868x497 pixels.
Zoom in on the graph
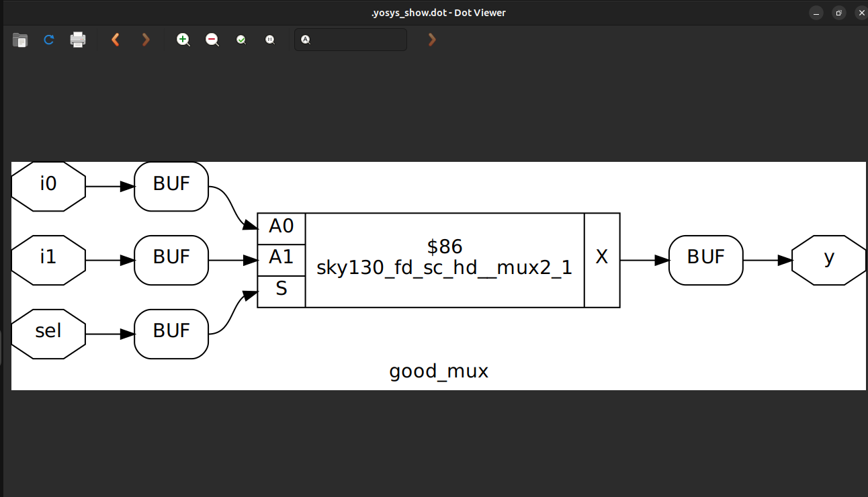point(183,40)
